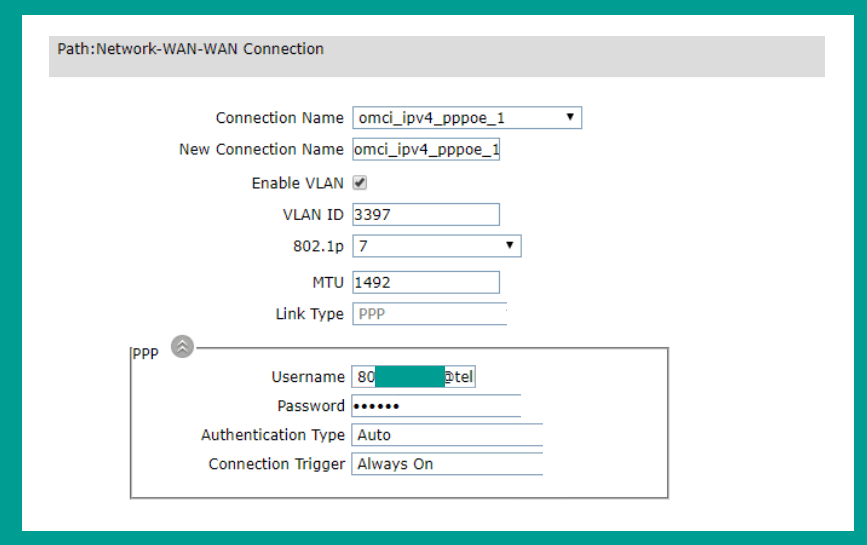Open the Connection Trigger Always On selector
Image resolution: width=867 pixels, height=545 pixels.
(x=447, y=464)
